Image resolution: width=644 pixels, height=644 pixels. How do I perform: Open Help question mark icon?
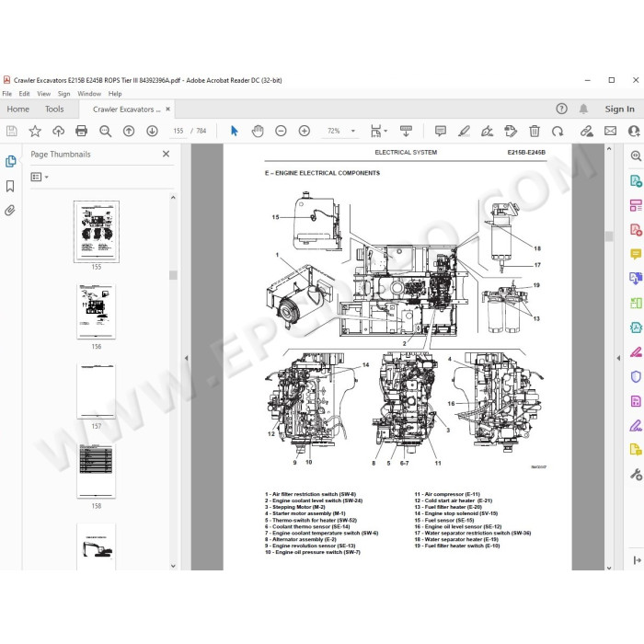pyautogui.click(x=561, y=109)
